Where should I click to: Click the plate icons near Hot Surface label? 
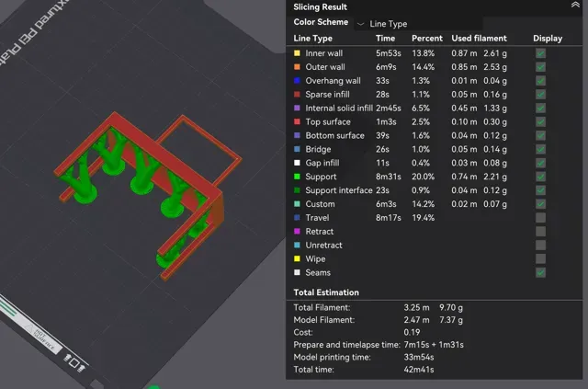tap(74, 363)
